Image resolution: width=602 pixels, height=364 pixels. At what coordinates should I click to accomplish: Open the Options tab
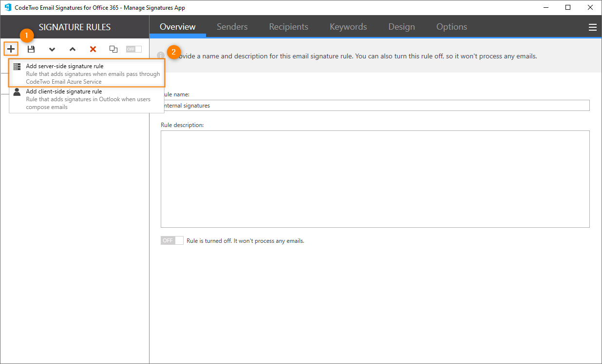pyautogui.click(x=451, y=27)
